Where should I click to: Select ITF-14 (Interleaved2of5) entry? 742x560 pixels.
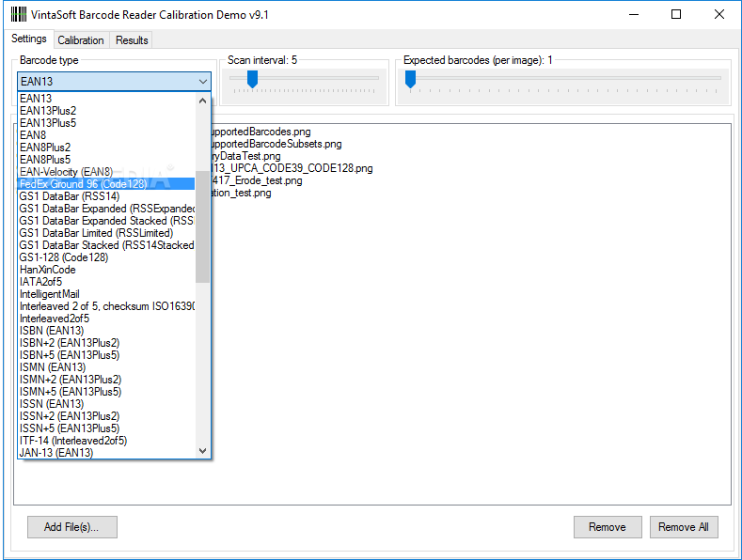point(106,441)
